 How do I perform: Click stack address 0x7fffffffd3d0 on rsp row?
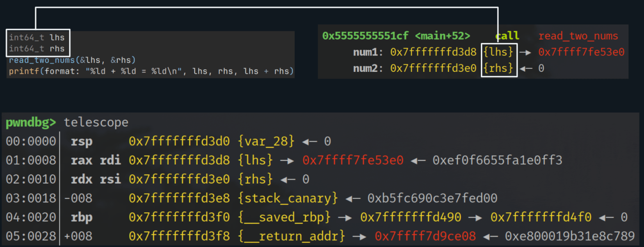pyautogui.click(x=179, y=141)
